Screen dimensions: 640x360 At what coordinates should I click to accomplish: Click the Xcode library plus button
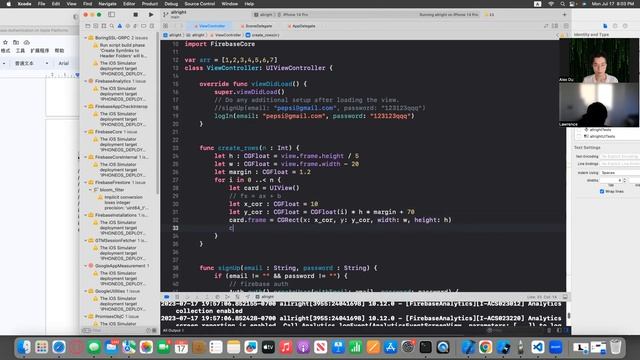tap(564, 14)
